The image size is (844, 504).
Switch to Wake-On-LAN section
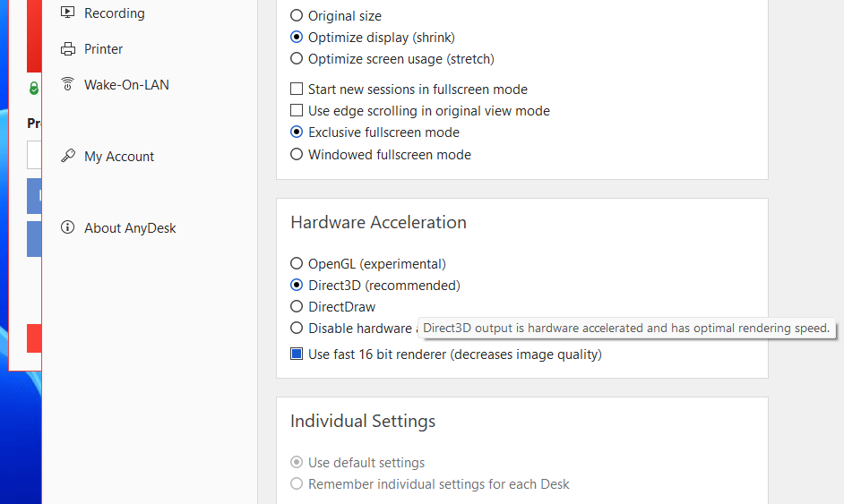126,84
